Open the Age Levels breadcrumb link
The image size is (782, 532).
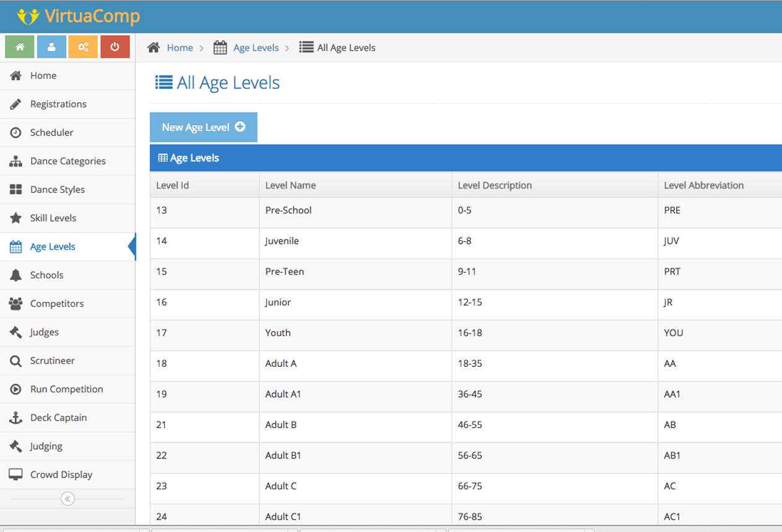(x=256, y=48)
